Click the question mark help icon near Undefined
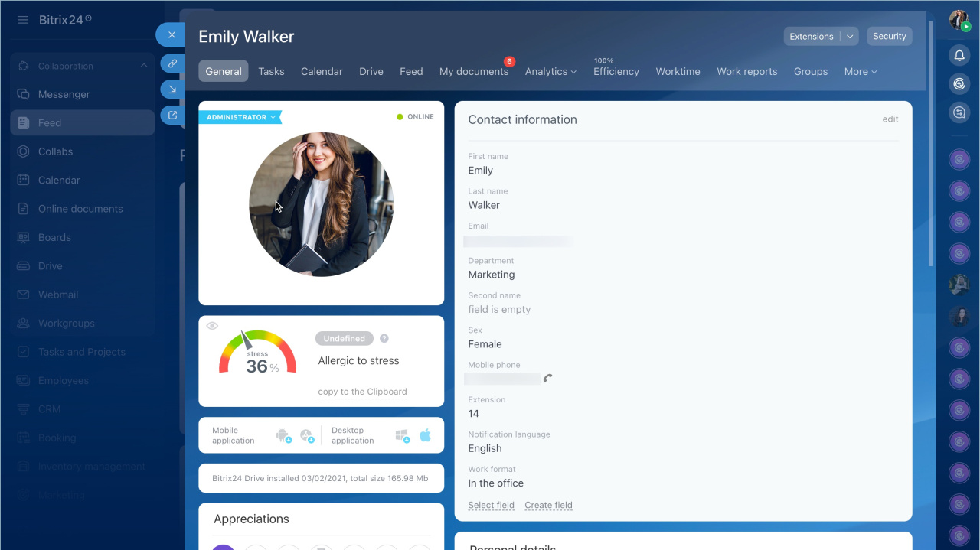This screenshot has height=550, width=980. pyautogui.click(x=384, y=338)
